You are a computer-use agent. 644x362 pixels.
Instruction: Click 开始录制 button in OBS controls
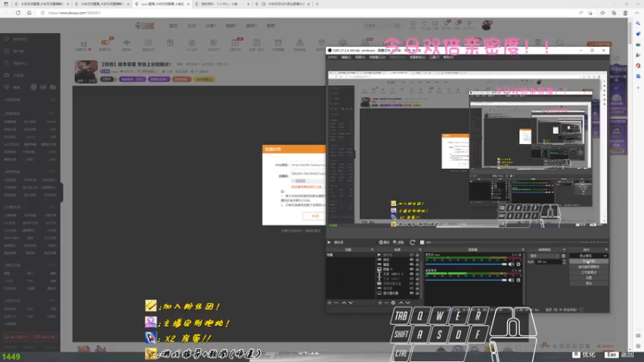pos(589,261)
